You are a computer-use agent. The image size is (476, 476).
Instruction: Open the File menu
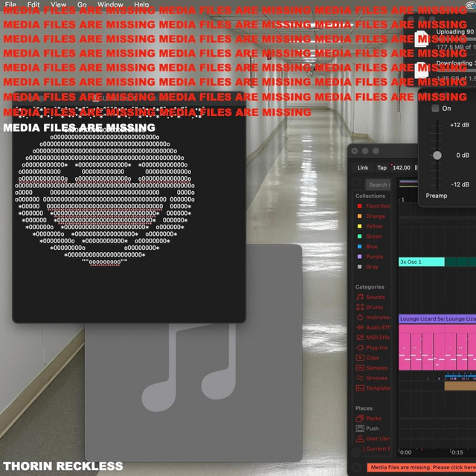(x=10, y=4)
